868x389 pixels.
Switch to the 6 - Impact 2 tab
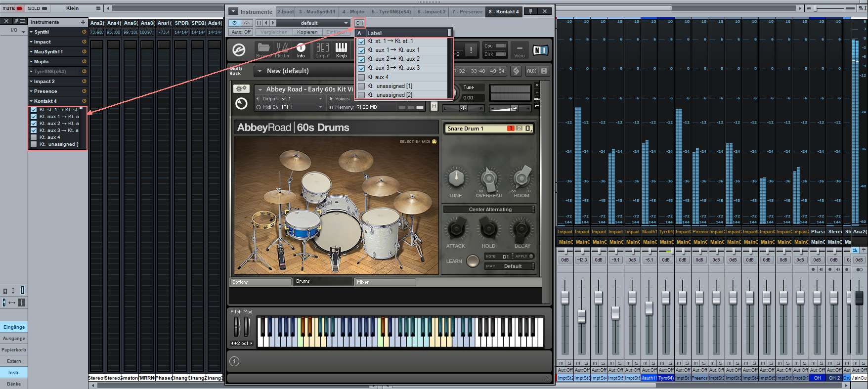pyautogui.click(x=432, y=12)
